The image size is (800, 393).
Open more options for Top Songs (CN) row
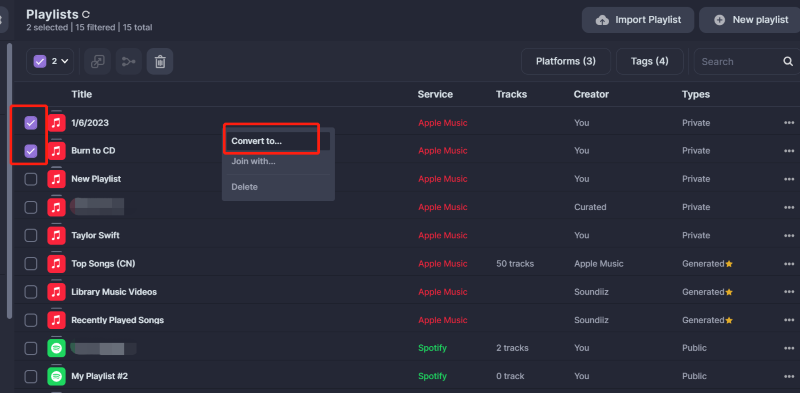pos(789,264)
